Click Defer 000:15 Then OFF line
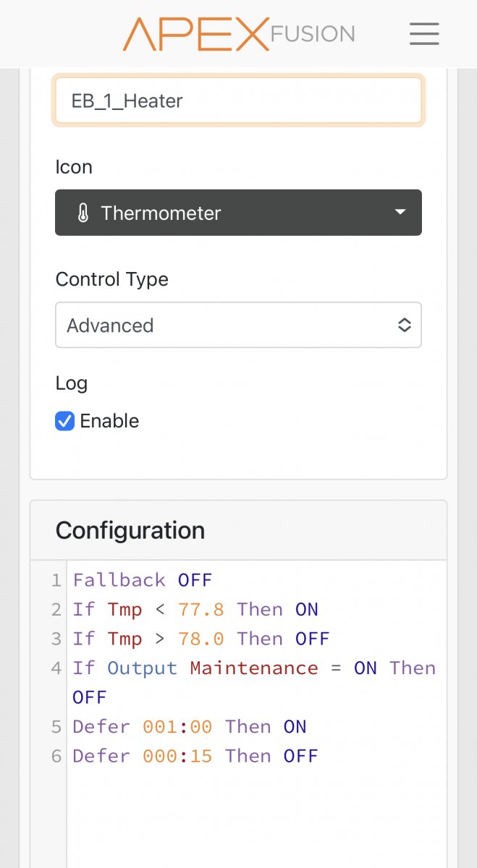This screenshot has height=868, width=477. pos(195,756)
